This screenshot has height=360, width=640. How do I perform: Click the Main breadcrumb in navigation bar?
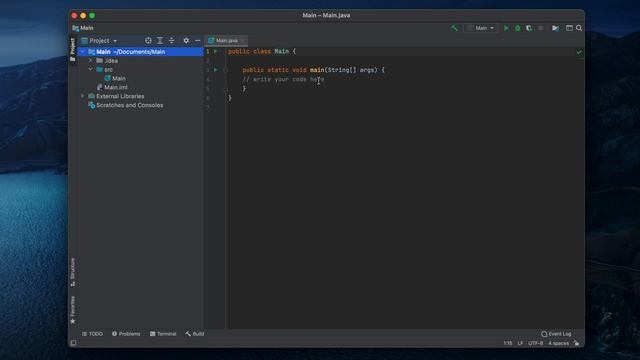tap(83, 28)
